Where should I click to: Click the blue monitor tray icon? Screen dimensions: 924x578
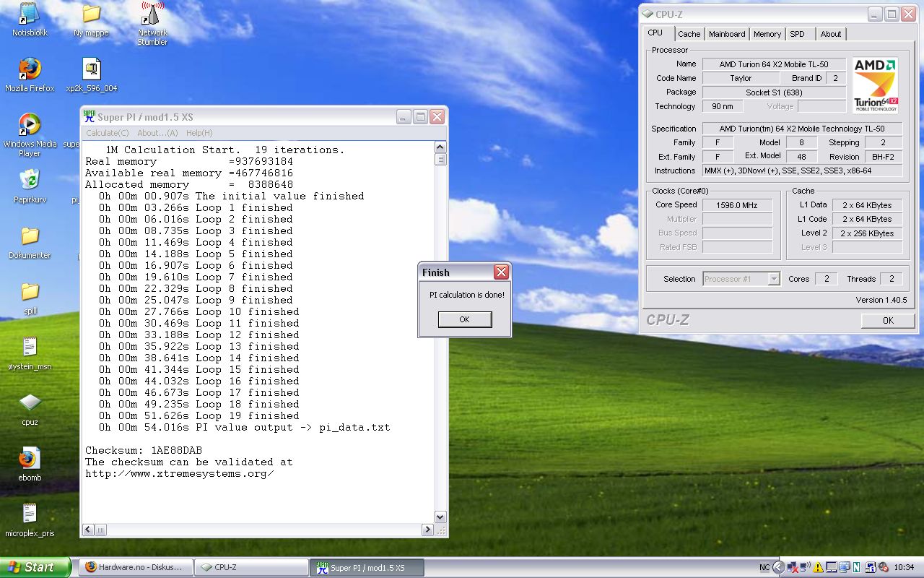pos(844,567)
